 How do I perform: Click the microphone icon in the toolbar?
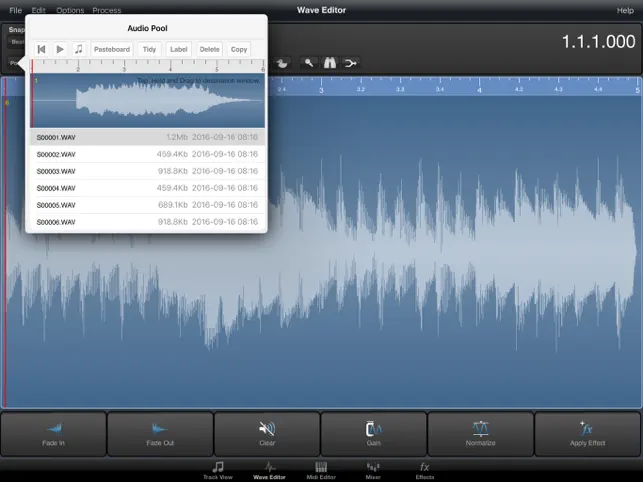309,63
